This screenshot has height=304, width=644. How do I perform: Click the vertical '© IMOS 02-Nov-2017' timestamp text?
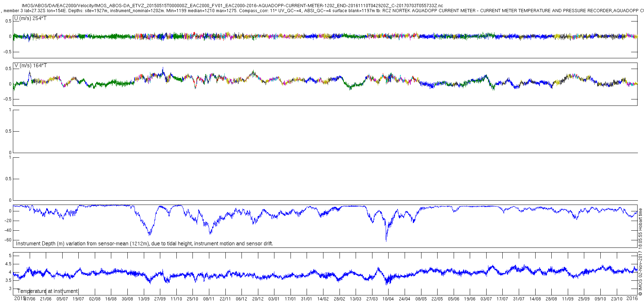(x=640, y=252)
